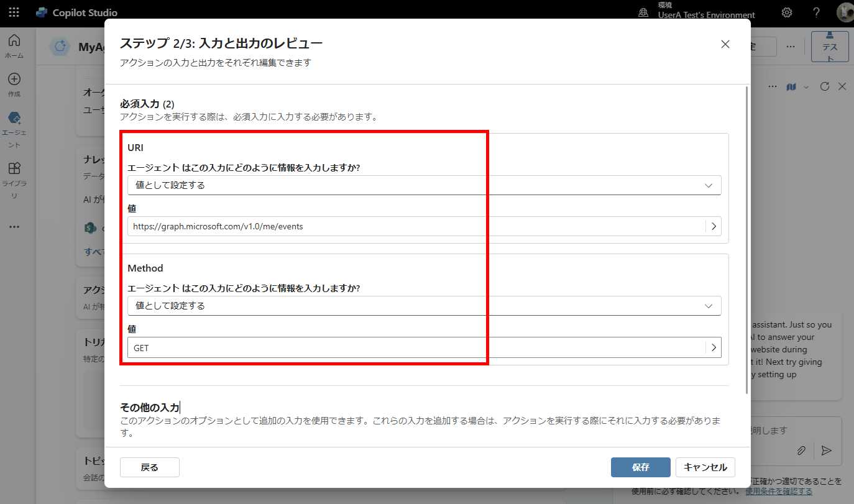Image resolution: width=854 pixels, height=504 pixels.
Task: Click the paperclip attach icon in chat
Action: (x=802, y=451)
